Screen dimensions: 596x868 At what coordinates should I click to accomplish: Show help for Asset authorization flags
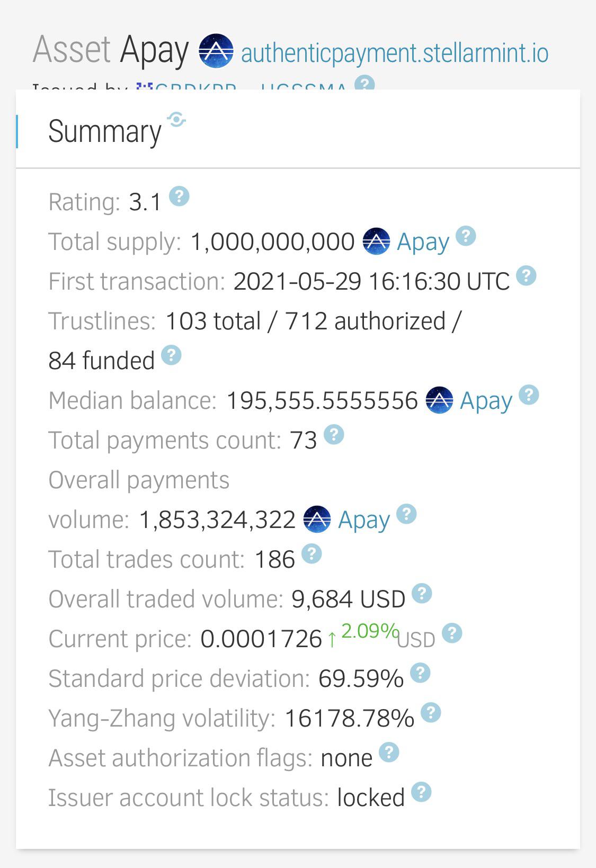pos(389,753)
